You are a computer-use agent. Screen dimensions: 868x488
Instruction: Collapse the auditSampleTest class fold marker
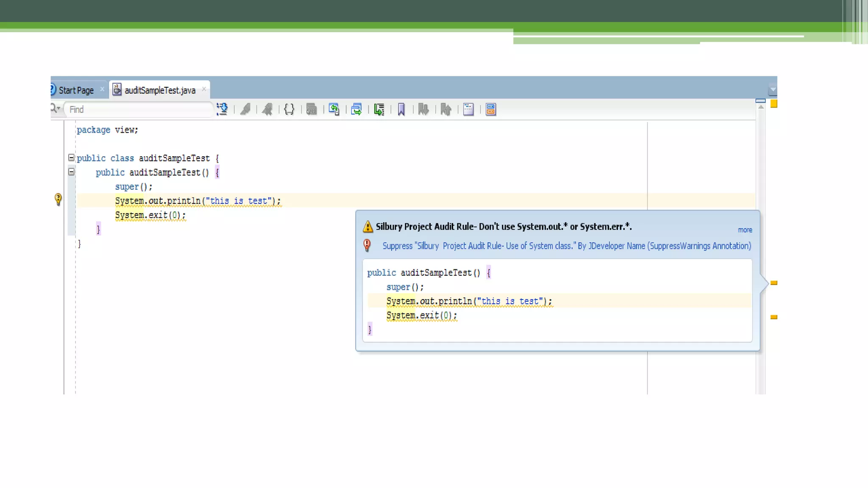tap(71, 158)
